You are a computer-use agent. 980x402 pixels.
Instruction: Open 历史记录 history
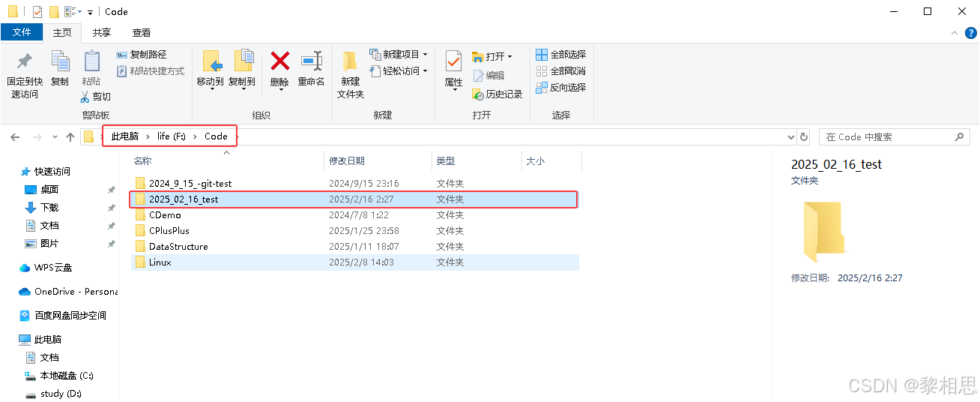(x=497, y=94)
